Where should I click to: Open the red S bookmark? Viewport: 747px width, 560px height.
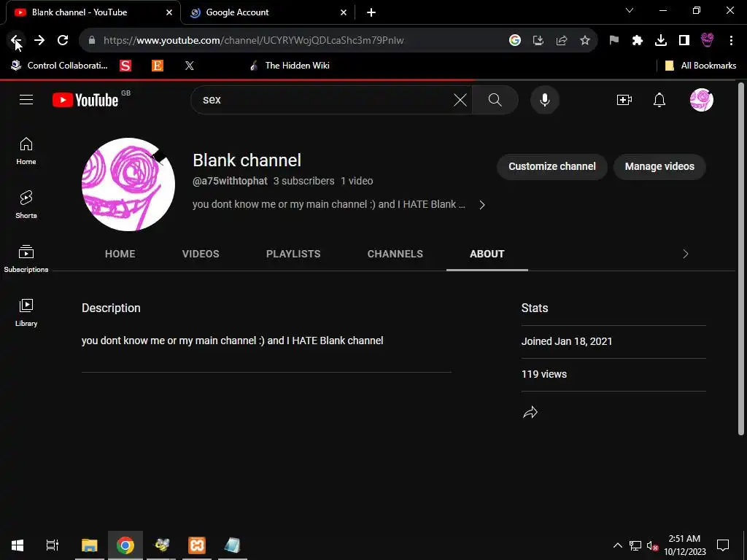coord(125,66)
